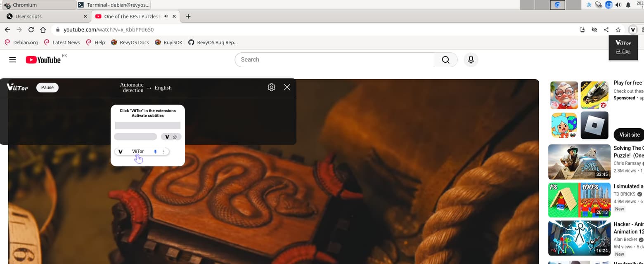Screen dimensions: 644x264
Task: Close the ViiTor subtitle panel
Action: tap(287, 87)
